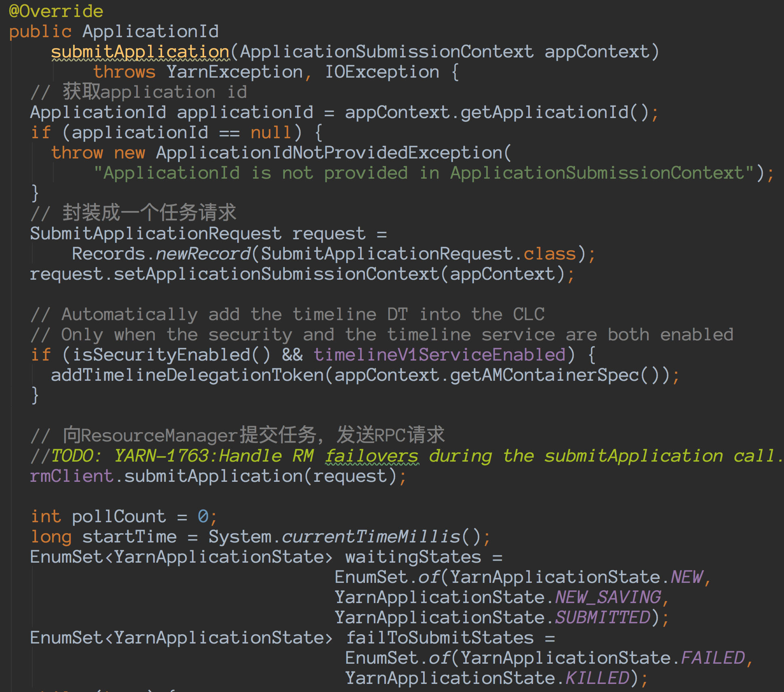The image size is (784, 692).
Task: Click setApplicationSubmissionContext method call
Action: [x=276, y=274]
